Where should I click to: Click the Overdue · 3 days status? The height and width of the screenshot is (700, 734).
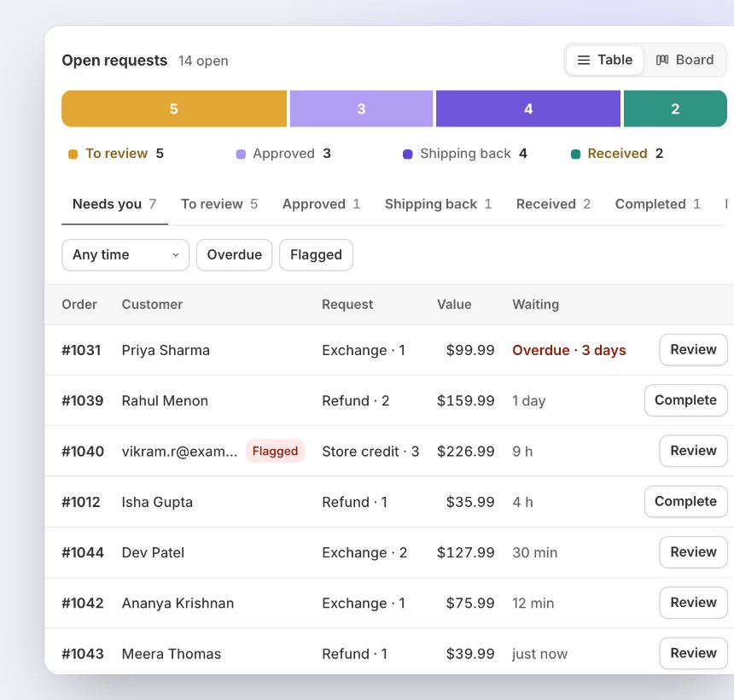tap(569, 350)
